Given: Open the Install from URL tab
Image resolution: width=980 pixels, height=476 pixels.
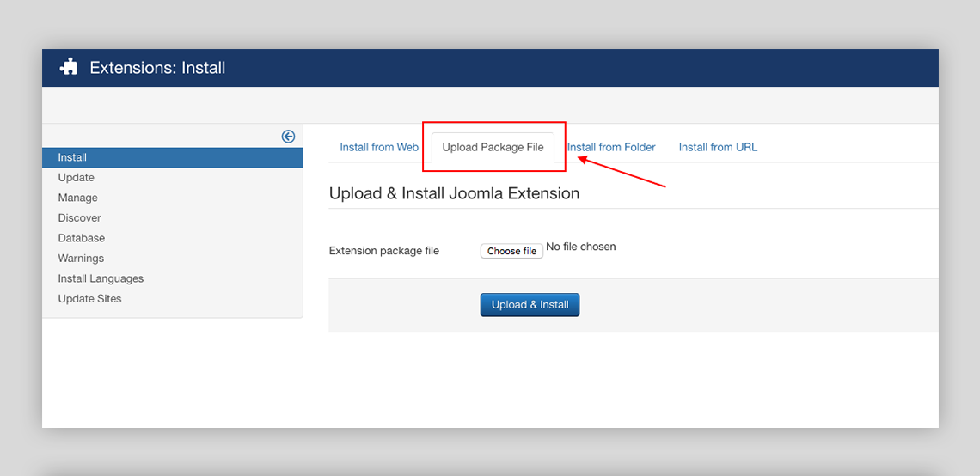Looking at the screenshot, I should pyautogui.click(x=718, y=147).
